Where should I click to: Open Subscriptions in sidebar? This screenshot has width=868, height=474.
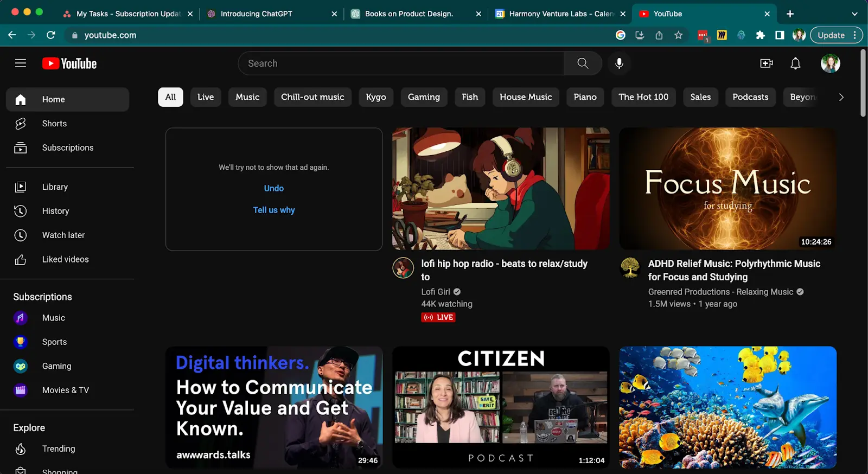click(67, 148)
